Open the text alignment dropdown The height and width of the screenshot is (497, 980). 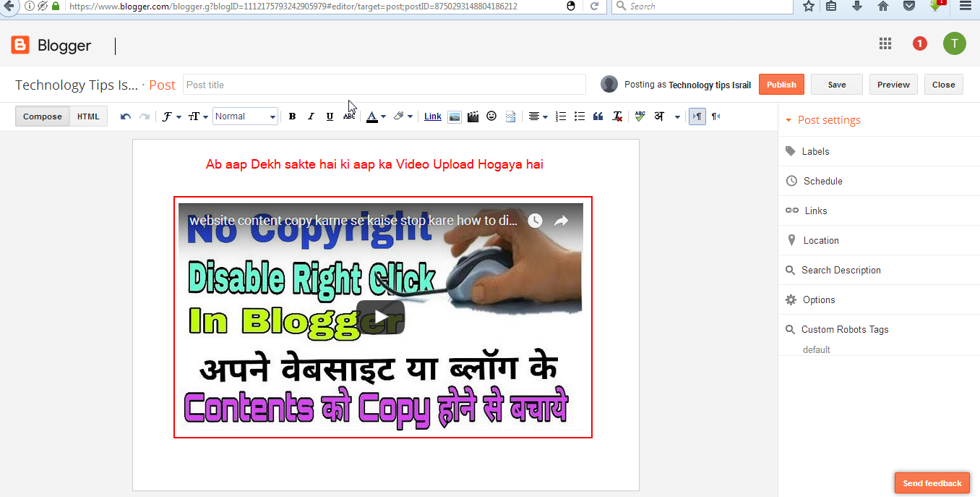click(x=538, y=116)
